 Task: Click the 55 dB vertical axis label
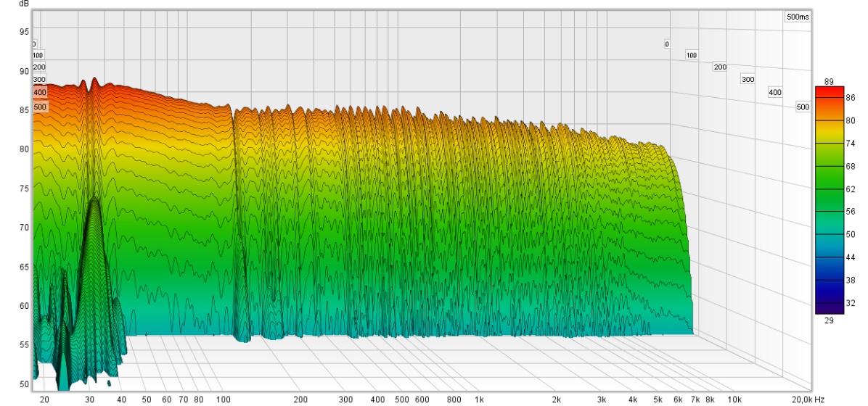click(25, 344)
